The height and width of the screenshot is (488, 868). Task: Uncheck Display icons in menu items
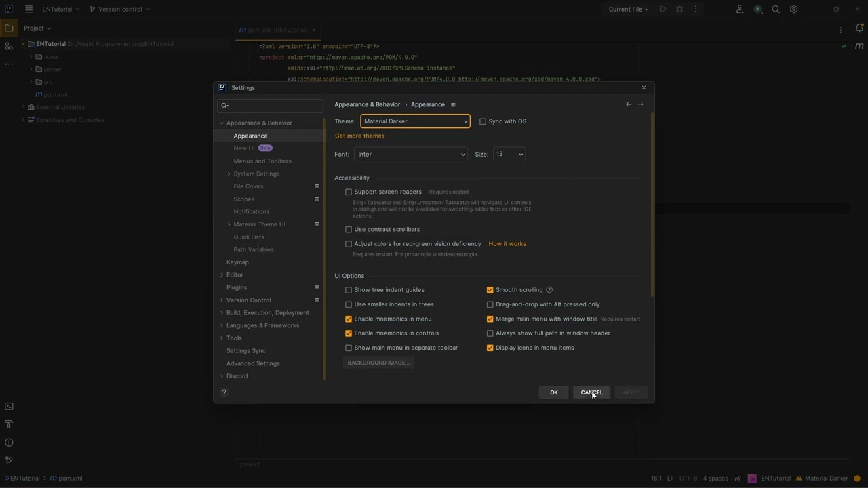coord(490,348)
